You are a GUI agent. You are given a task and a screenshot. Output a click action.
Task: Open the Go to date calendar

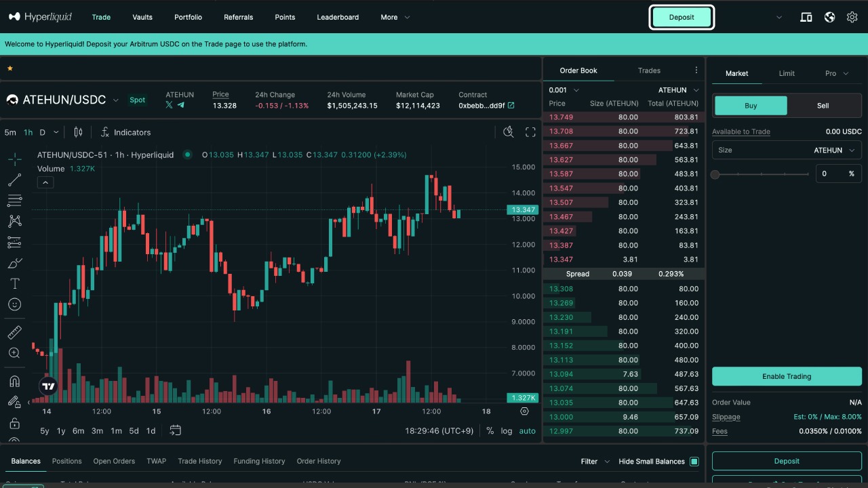175,430
